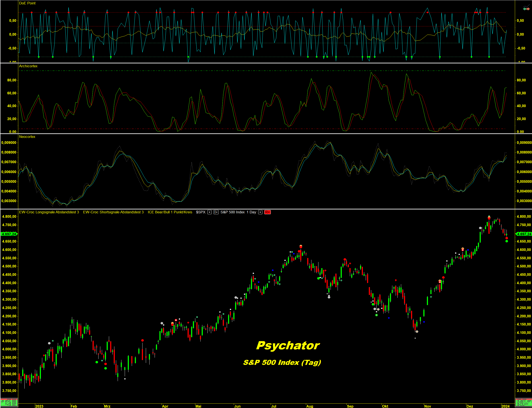Click the red R dropdown button
Image resolution: width=532 pixels, height=408 pixels.
tap(267, 212)
